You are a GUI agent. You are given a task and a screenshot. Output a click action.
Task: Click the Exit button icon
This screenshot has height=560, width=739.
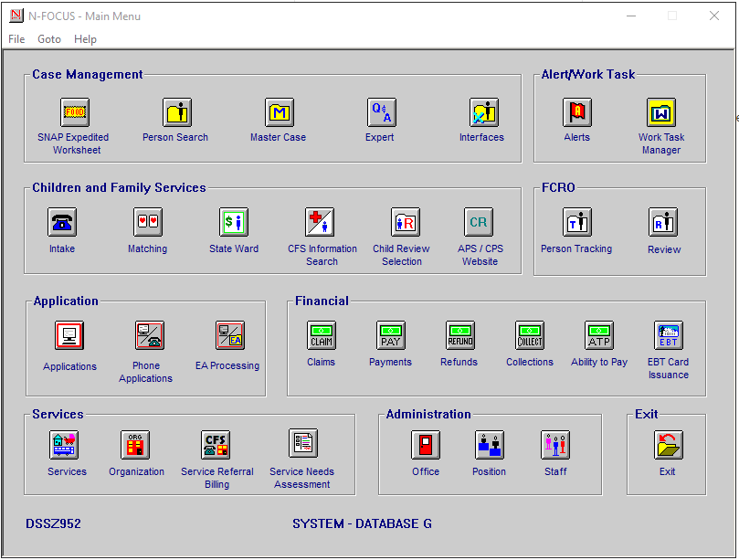(668, 445)
